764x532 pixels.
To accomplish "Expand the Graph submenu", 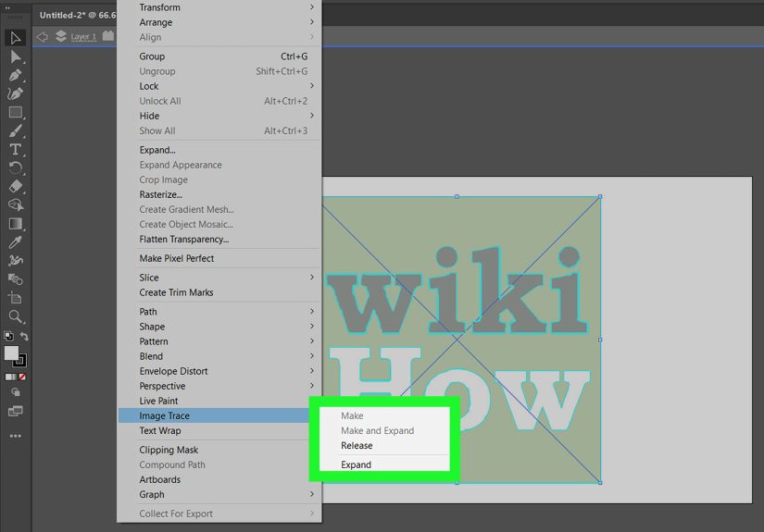I will [x=219, y=494].
